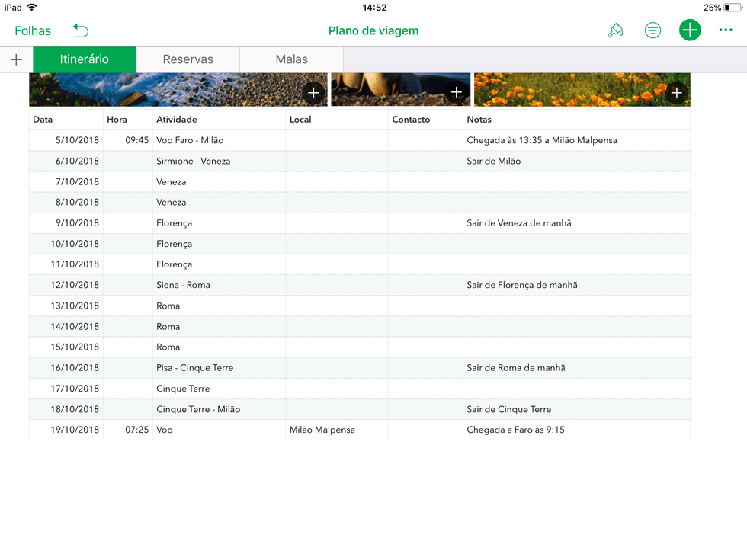Select the 14/10/2018 date cell

coord(66,327)
